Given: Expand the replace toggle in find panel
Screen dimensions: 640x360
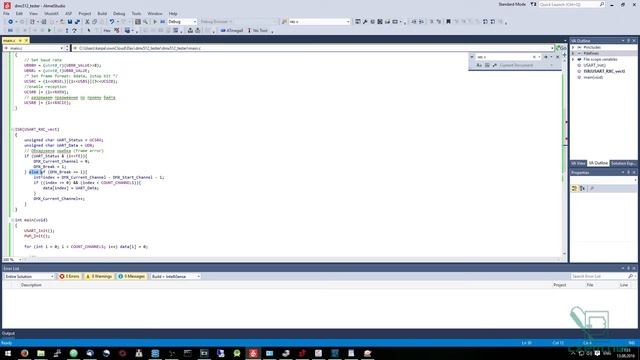Looking at the screenshot, I should (472, 57).
